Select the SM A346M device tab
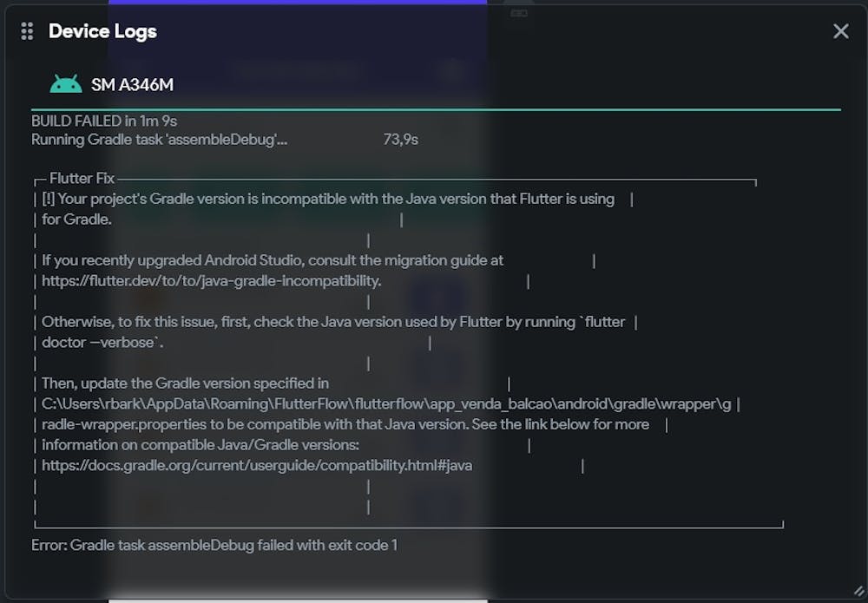This screenshot has width=868, height=603. (x=132, y=84)
